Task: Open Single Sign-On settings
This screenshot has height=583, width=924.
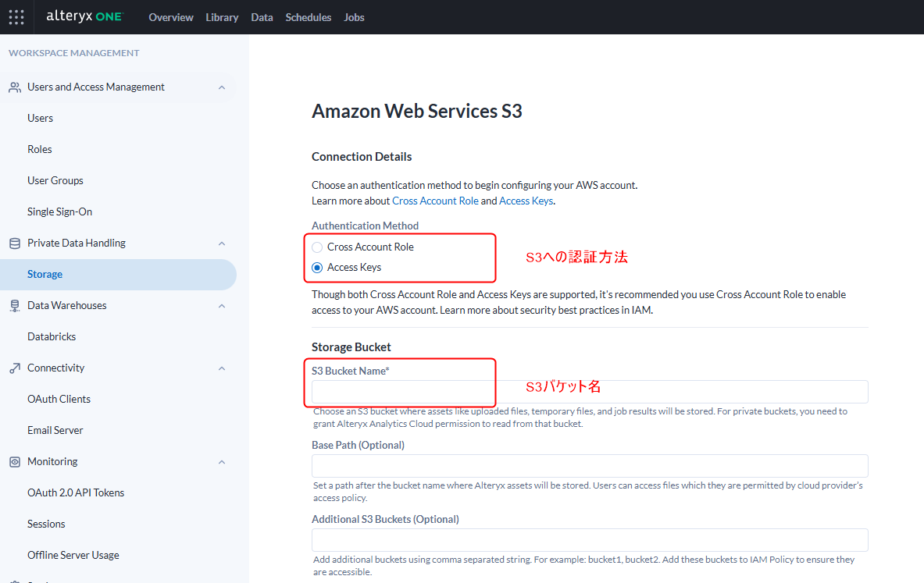Action: (x=59, y=212)
